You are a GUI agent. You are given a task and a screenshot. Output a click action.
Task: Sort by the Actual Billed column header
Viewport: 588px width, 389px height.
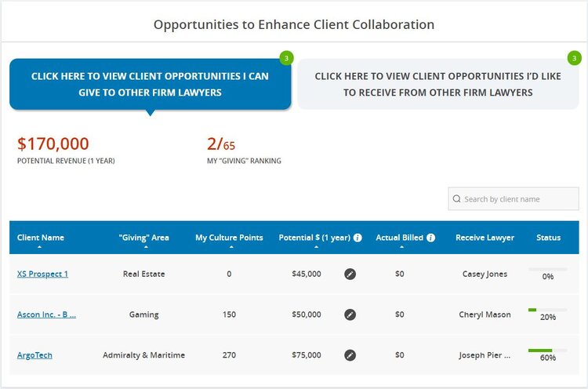point(399,238)
